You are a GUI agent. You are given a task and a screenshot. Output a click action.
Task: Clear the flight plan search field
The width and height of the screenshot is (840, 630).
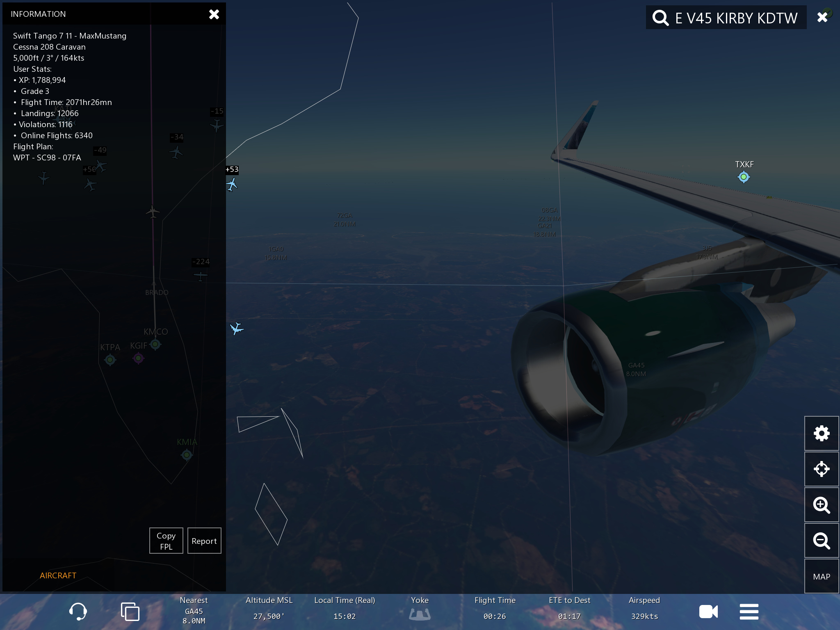(822, 17)
